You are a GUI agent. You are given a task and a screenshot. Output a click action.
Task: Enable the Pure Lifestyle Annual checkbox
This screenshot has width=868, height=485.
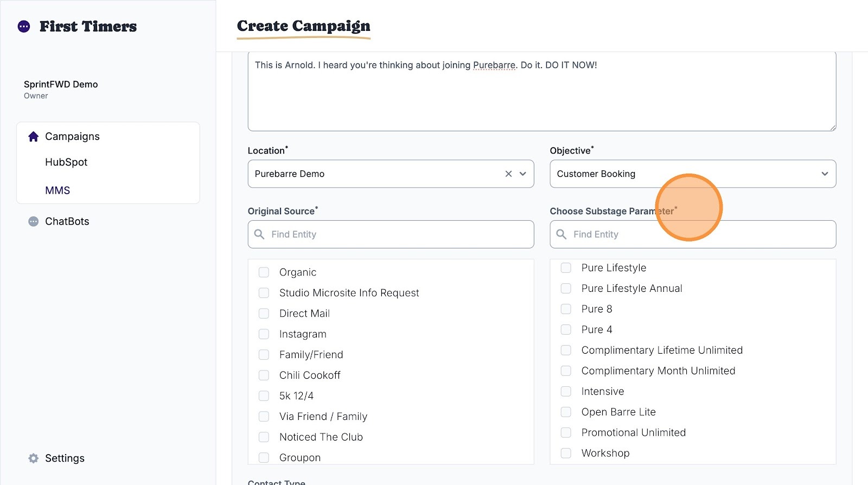[566, 289]
